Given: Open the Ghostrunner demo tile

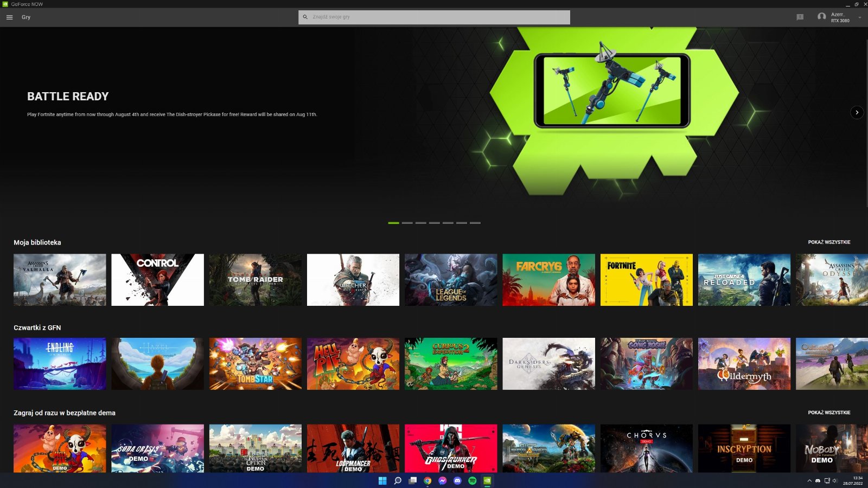Looking at the screenshot, I should [451, 448].
